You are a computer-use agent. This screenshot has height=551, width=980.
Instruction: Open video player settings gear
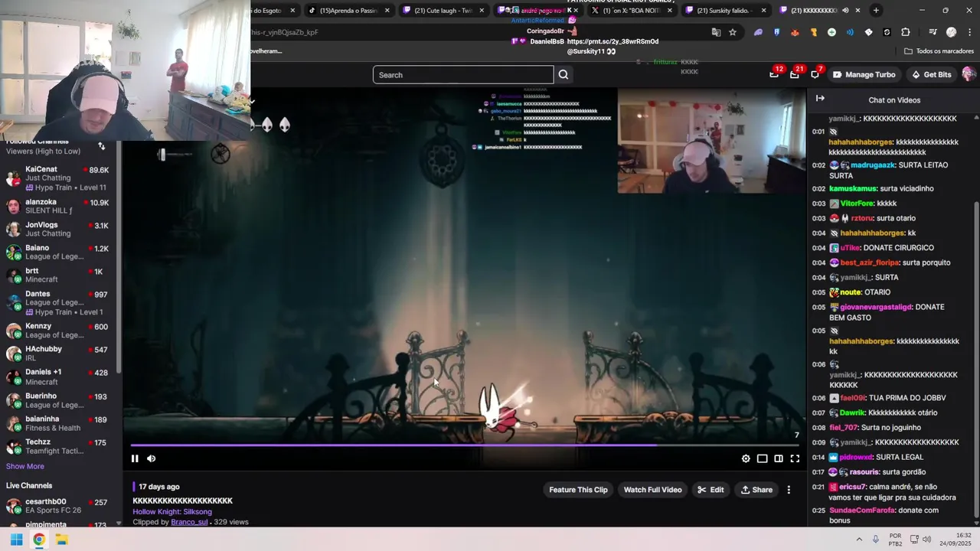click(746, 458)
